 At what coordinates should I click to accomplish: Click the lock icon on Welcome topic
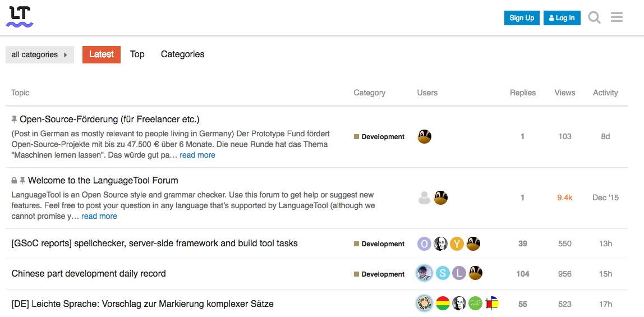pyautogui.click(x=14, y=181)
